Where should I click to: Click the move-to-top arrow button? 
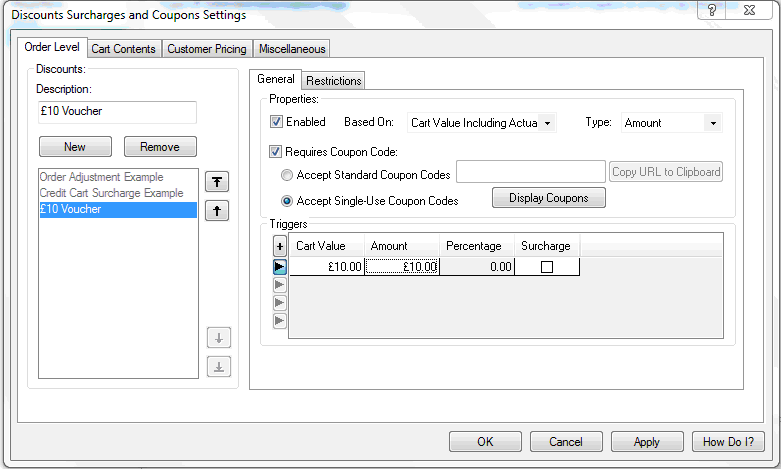tap(218, 181)
